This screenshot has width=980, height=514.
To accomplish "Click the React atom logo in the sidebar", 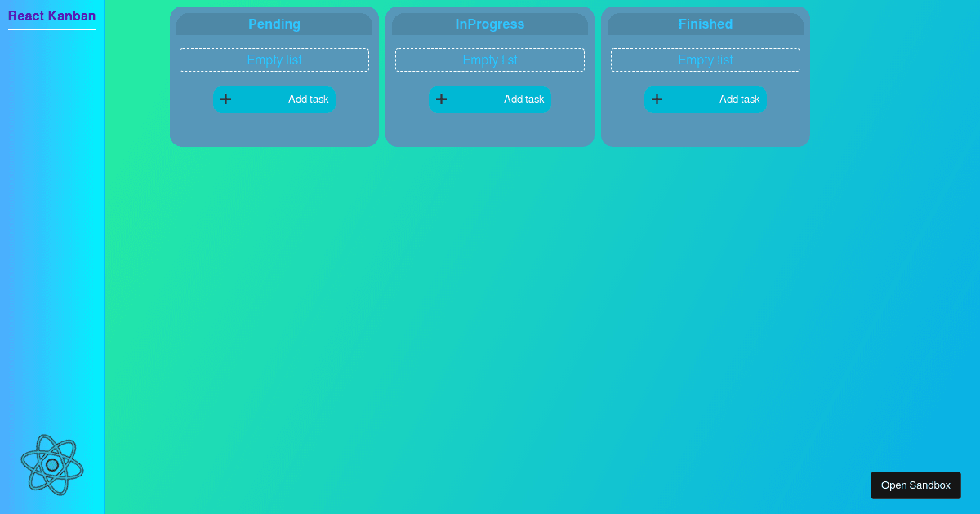I will [x=51, y=464].
